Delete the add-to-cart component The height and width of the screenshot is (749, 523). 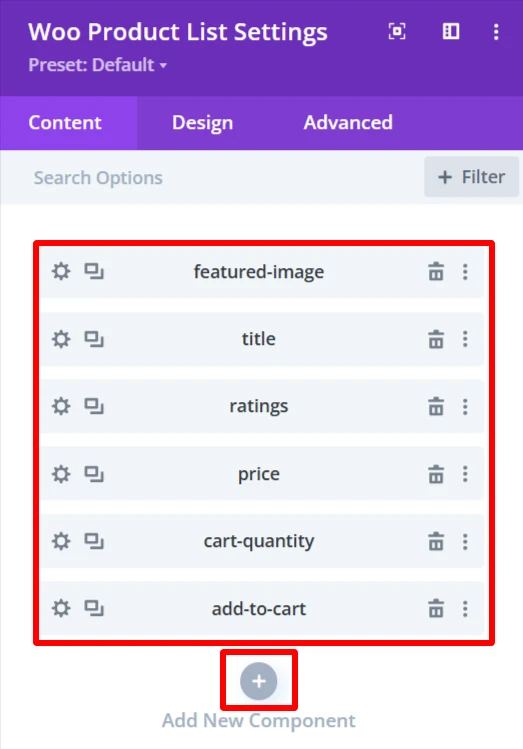click(x=436, y=609)
